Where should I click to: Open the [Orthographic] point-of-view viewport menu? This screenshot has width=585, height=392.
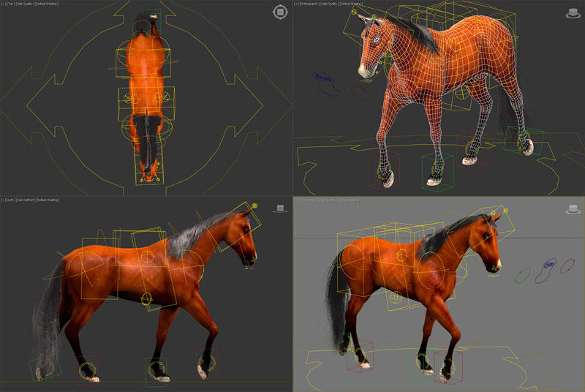click(x=311, y=4)
